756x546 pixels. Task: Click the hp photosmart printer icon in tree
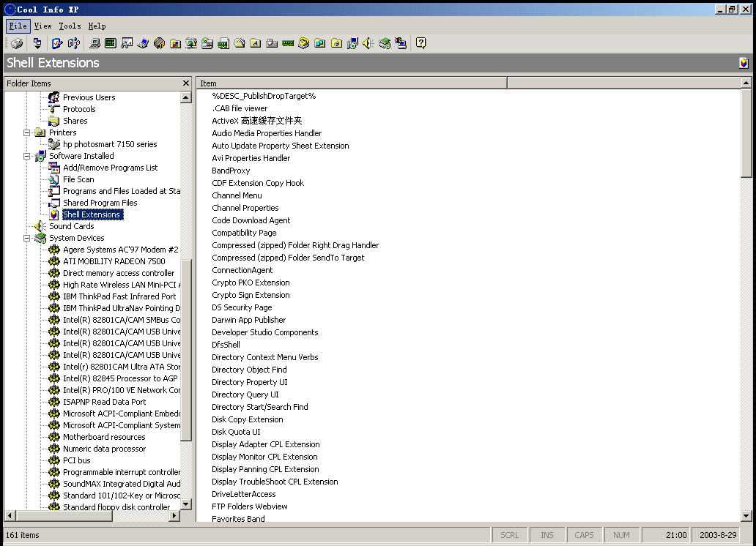click(54, 144)
